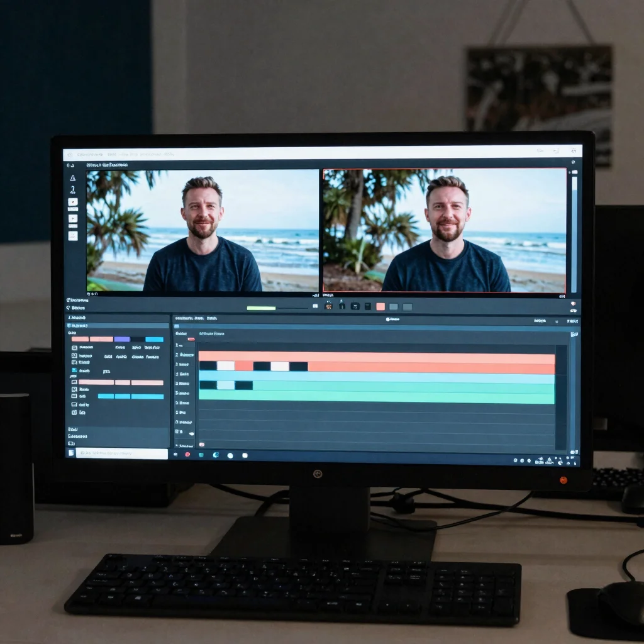
Task: Click the red-bordered right preview monitor
Action: (445, 230)
